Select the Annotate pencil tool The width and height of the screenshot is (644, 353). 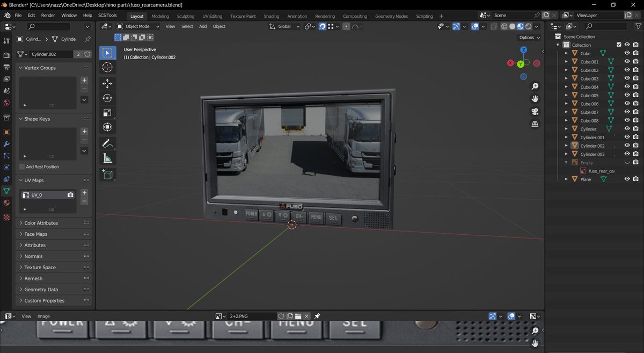pos(107,143)
